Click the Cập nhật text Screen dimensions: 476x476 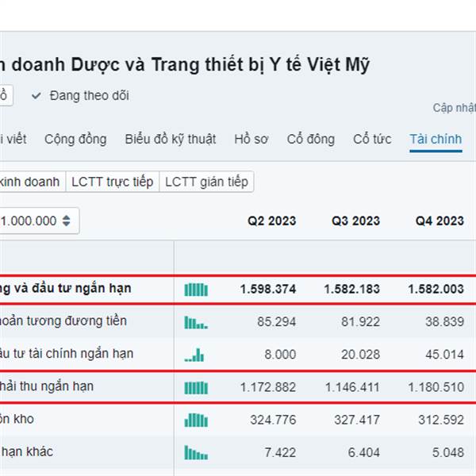coord(454,108)
